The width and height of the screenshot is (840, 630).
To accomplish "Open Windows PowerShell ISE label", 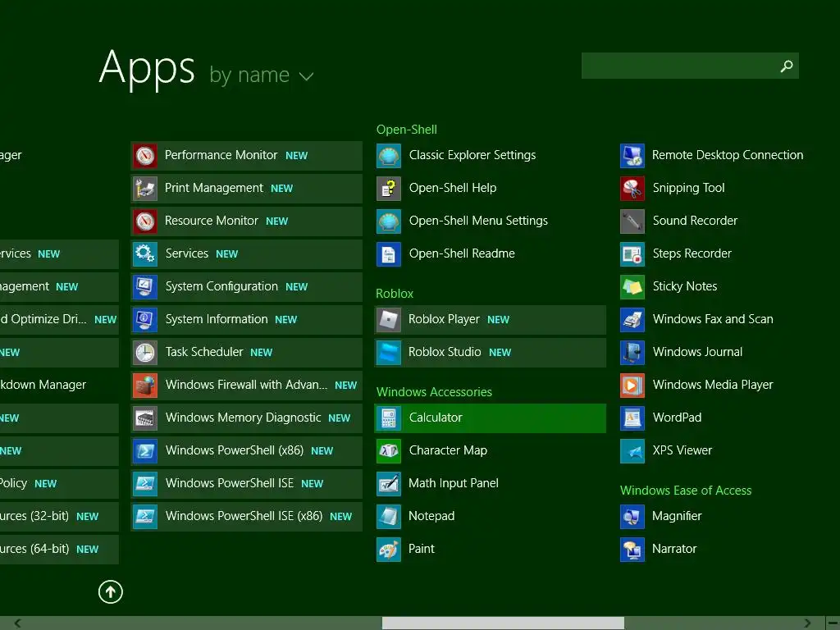I will click(x=230, y=483).
